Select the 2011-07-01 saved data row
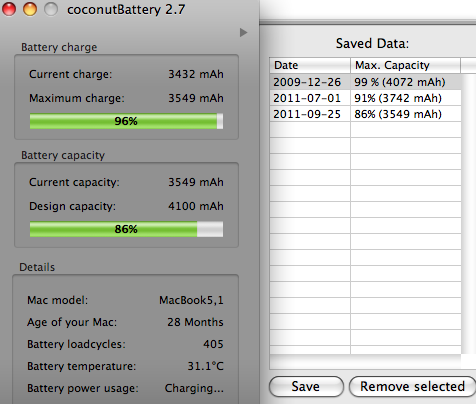 coord(366,98)
